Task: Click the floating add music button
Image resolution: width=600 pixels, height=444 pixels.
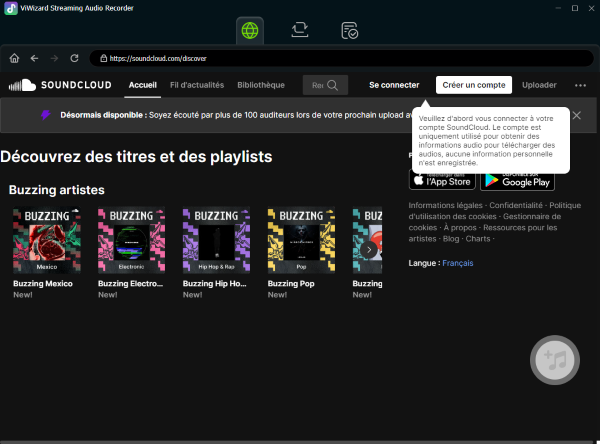Action: (x=555, y=360)
